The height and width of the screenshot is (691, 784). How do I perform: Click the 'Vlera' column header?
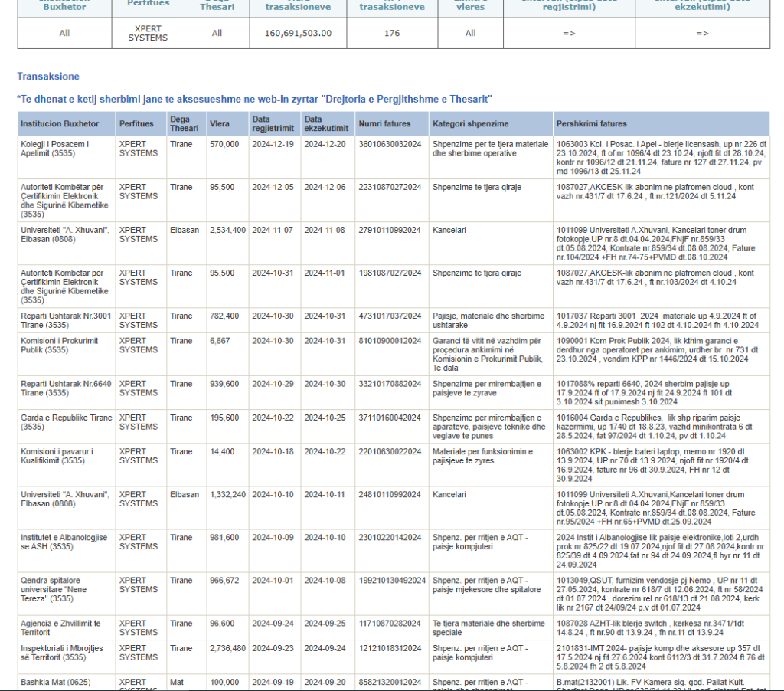tap(219, 124)
